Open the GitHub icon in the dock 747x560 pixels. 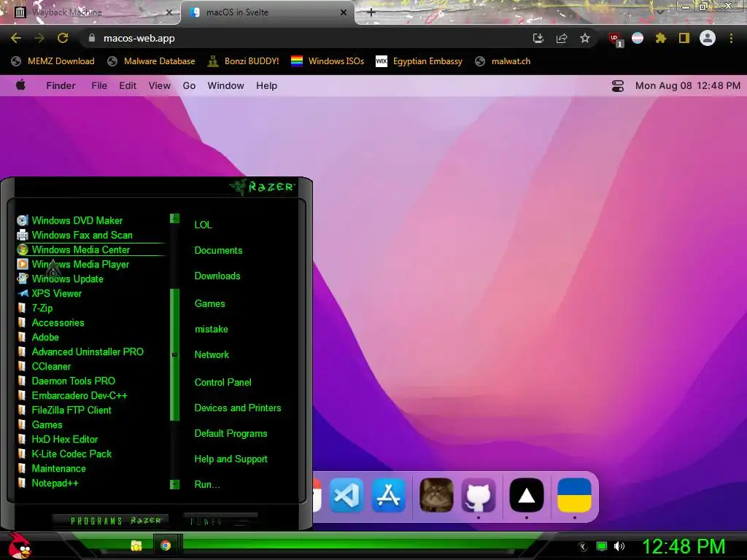pyautogui.click(x=479, y=495)
